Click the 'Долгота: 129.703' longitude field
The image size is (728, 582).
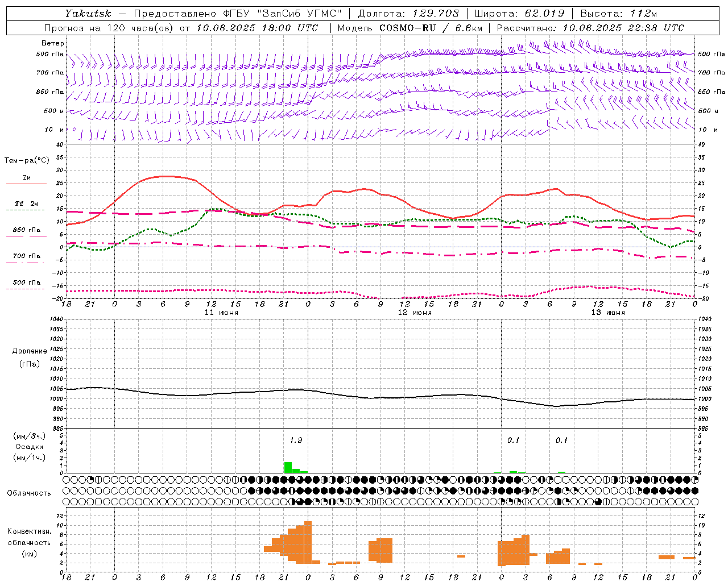click(x=408, y=14)
